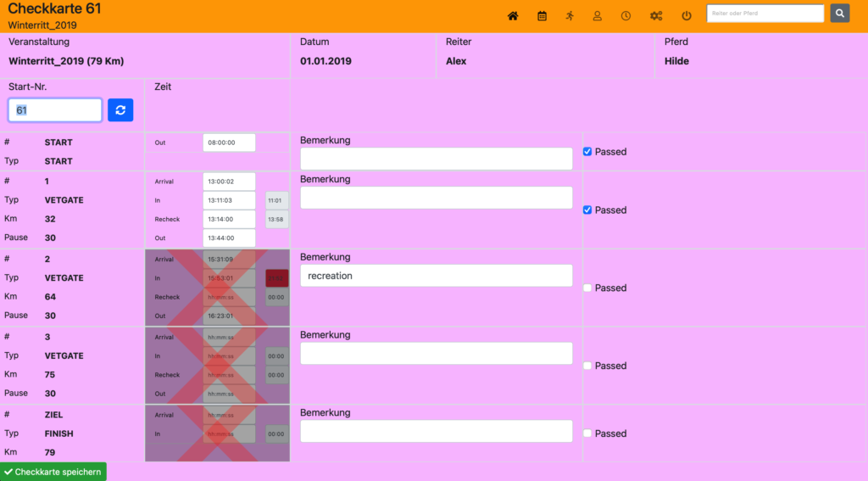Select the START Out time 08:00:00 field
The image size is (868, 481).
[229, 143]
